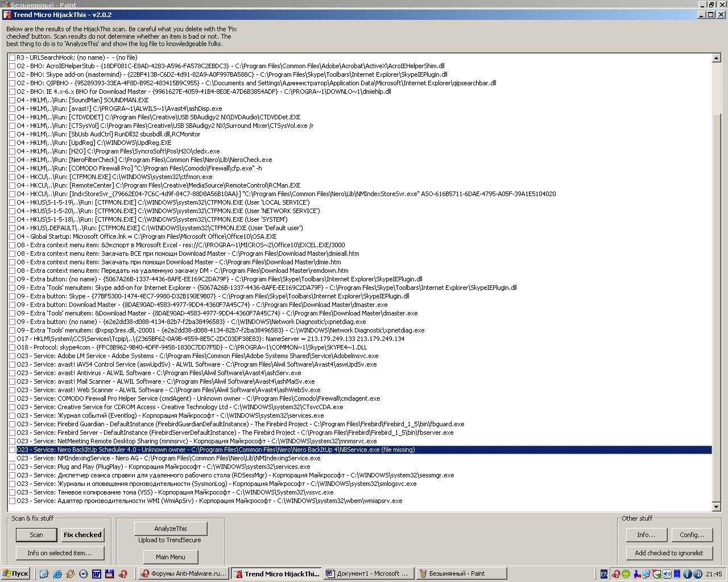Viewport: 728px width, 582px height.
Task: Click Add checked to ignorelist
Action: click(x=669, y=553)
